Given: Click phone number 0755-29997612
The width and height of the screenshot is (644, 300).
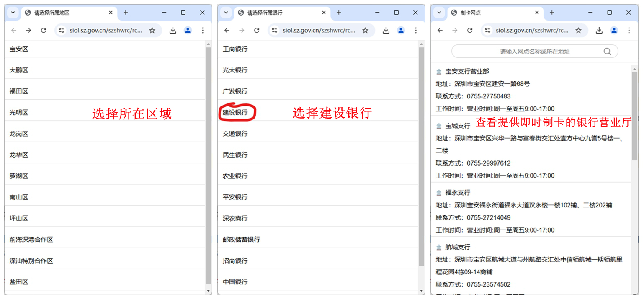Looking at the screenshot, I should (x=489, y=163).
